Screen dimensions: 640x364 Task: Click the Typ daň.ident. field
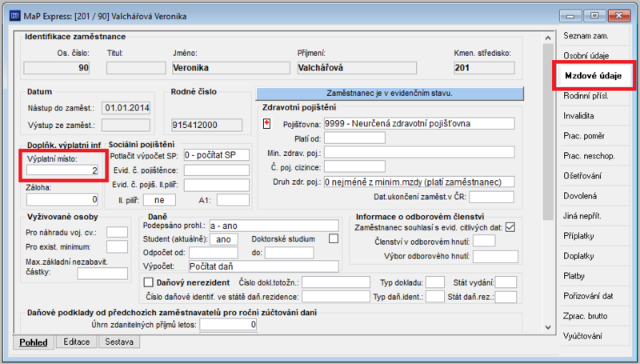[x=435, y=297]
